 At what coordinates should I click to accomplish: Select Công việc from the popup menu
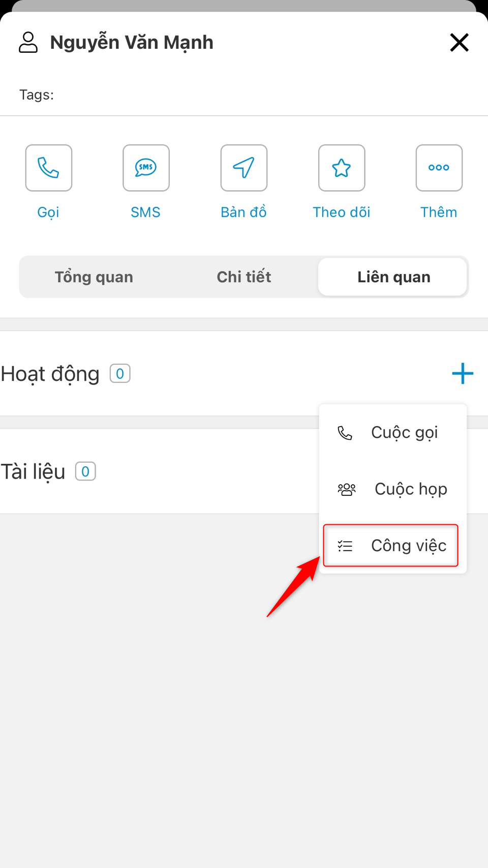[x=391, y=546]
